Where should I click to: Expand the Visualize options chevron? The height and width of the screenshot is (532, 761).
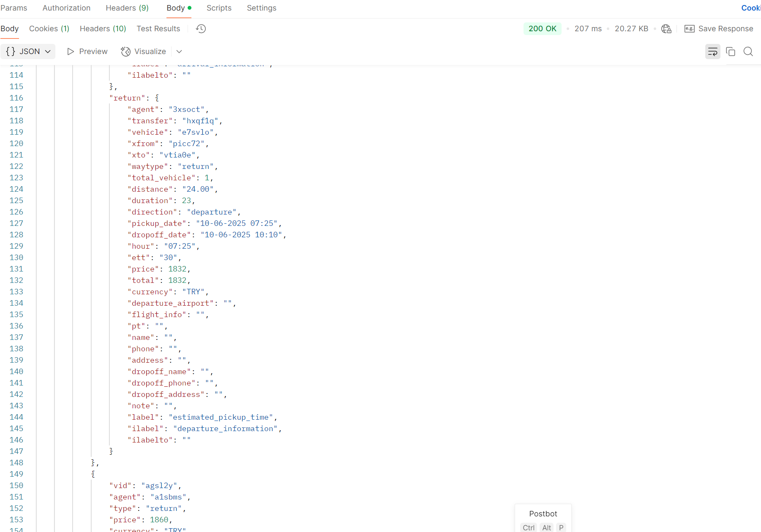click(179, 52)
